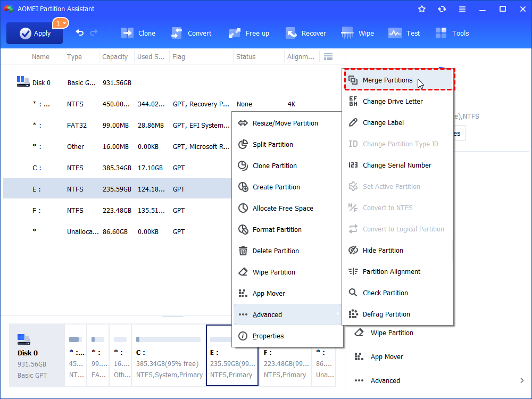Choose Clone Partition in context menu

(x=287, y=165)
